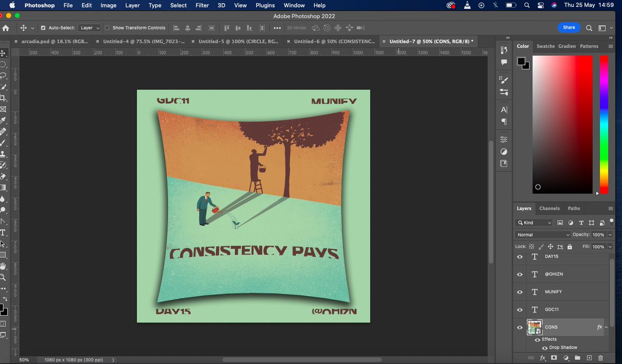Select the Gradient tool
The width and height of the screenshot is (622, 364).
coord(3,187)
